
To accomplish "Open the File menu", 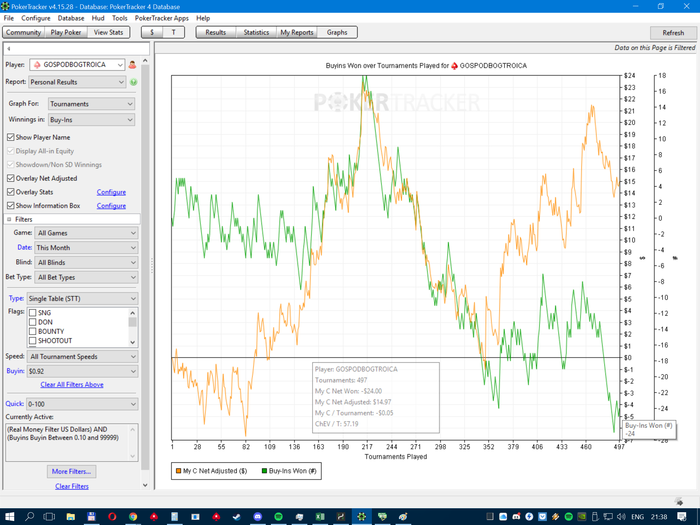I will [9, 18].
